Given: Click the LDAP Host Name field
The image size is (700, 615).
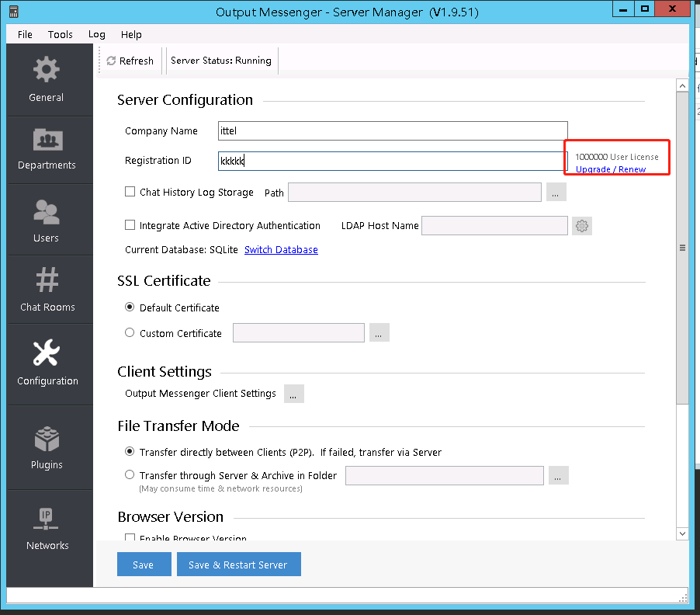Looking at the screenshot, I should click(x=494, y=226).
